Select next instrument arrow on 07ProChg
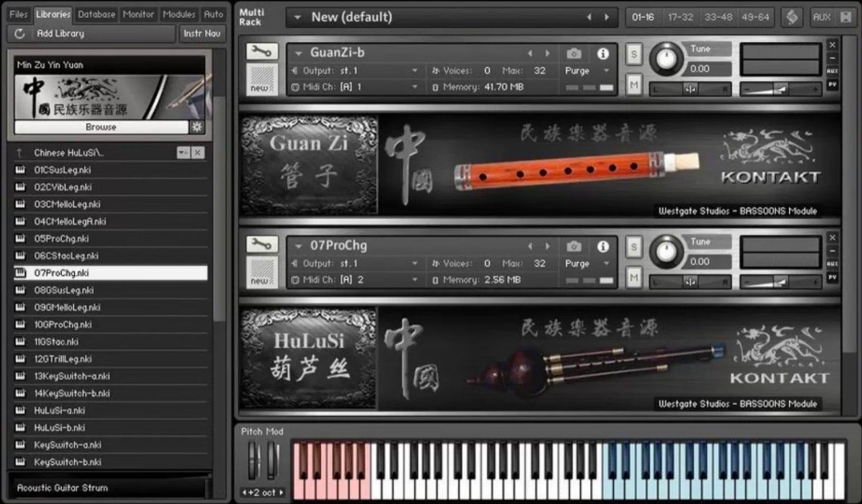Viewport: 862px width, 504px height. click(548, 246)
